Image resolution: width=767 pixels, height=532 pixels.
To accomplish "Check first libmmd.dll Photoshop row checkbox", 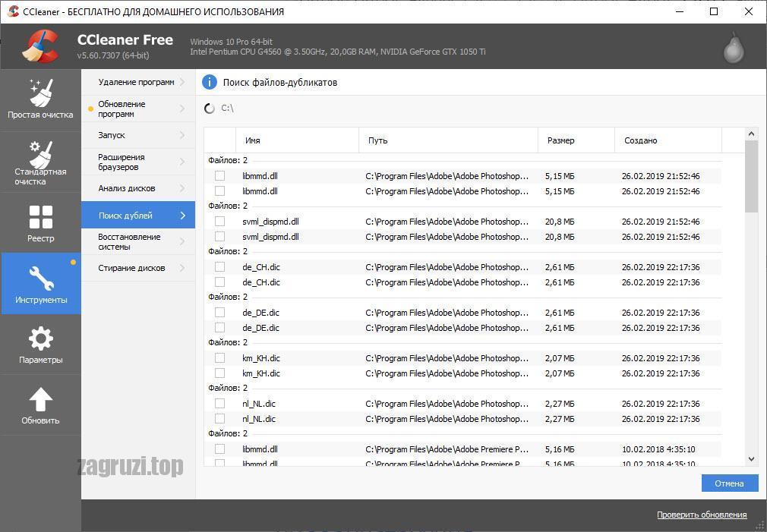I will pos(219,175).
